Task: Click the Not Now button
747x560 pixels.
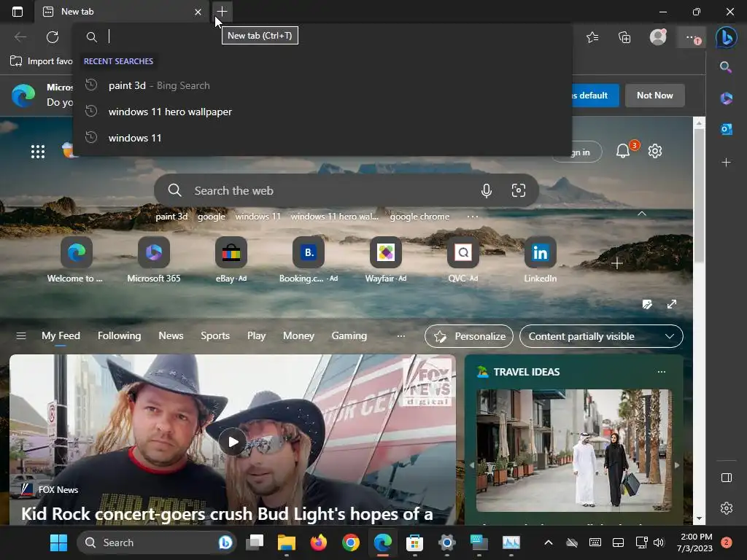Action: click(654, 96)
